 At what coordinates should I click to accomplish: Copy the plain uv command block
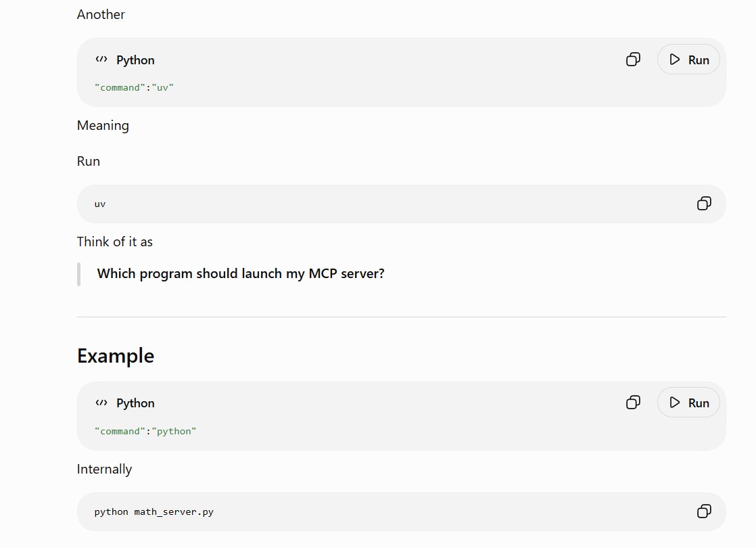pyautogui.click(x=704, y=204)
